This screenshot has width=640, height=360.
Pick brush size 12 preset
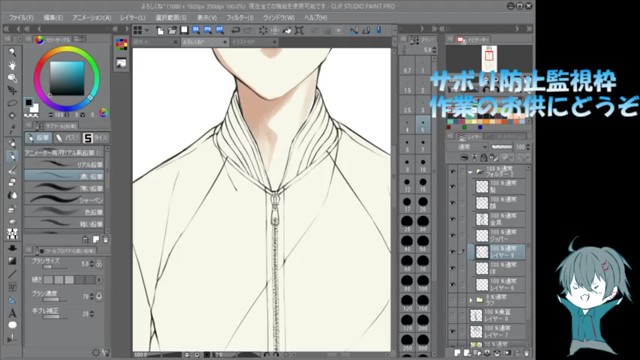(x=407, y=183)
